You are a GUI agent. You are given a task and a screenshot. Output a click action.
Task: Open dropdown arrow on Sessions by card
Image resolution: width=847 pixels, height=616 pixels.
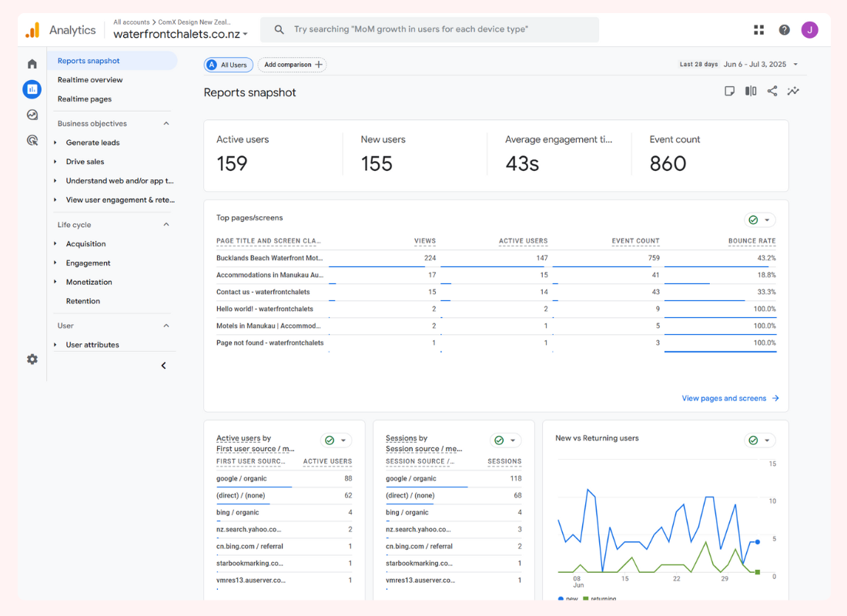[x=513, y=440]
